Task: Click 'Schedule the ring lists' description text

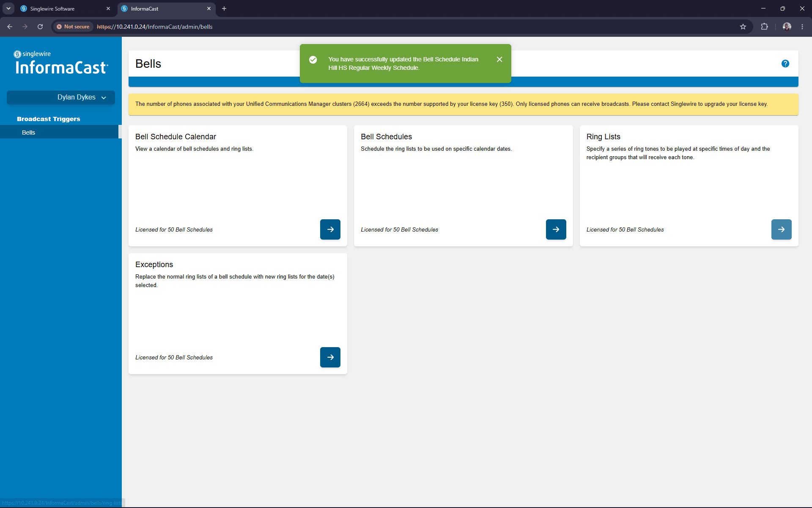Action: 436,149
